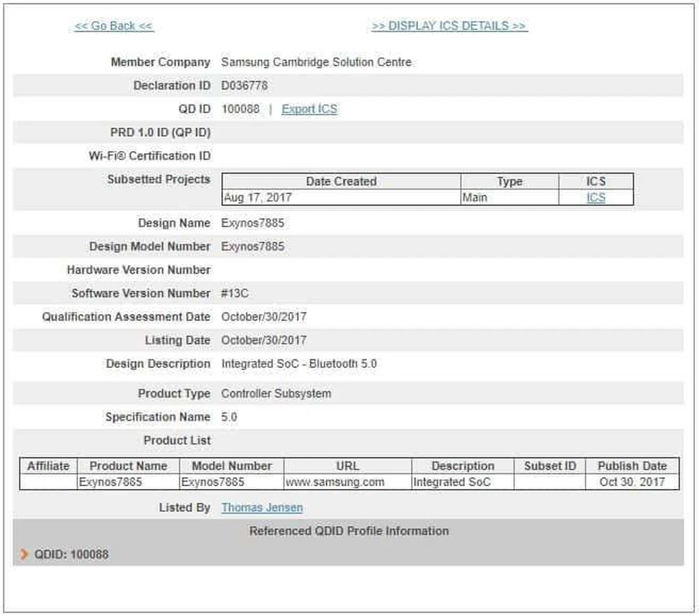Click Subsetted Projects label

(158, 180)
